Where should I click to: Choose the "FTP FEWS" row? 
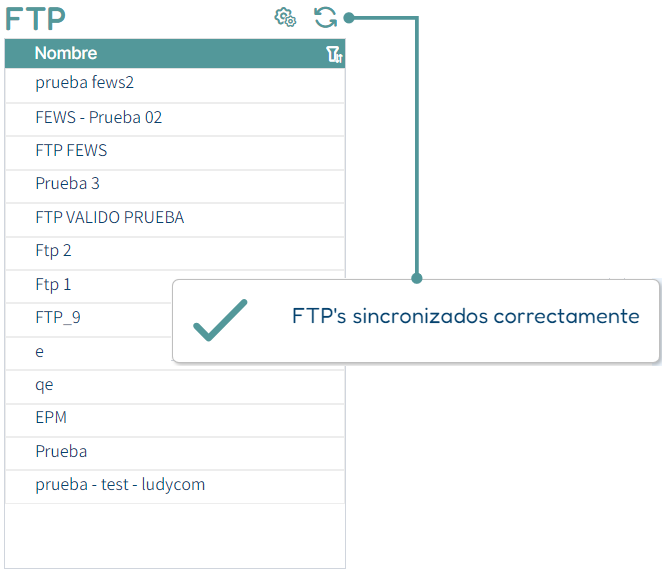[x=175, y=153]
